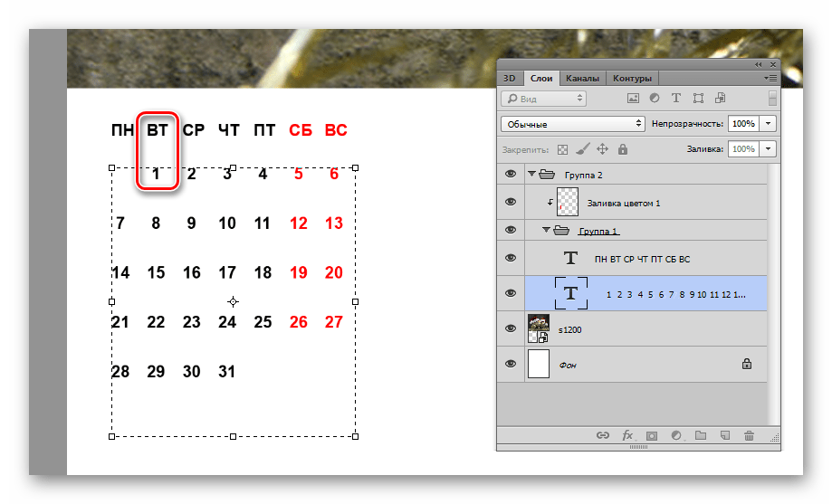The image size is (832, 504).
Task: Add a layer mask via bottom icon
Action: coord(651,435)
